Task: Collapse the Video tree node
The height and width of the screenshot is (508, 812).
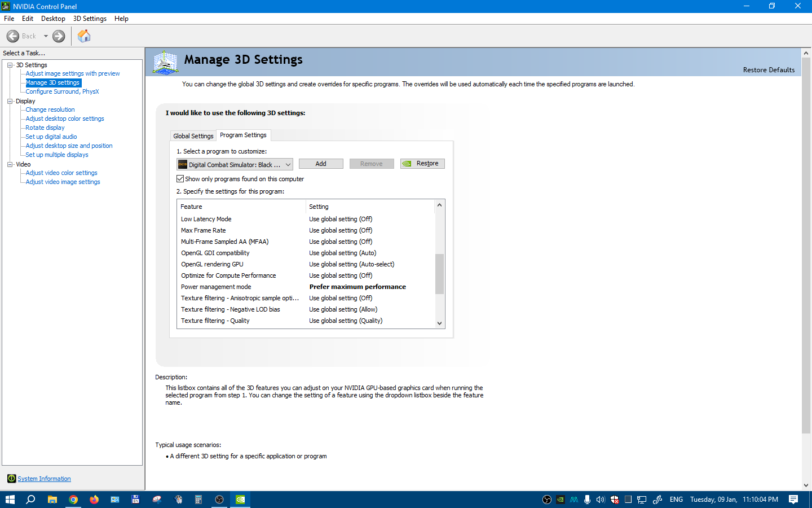Action: pos(10,164)
